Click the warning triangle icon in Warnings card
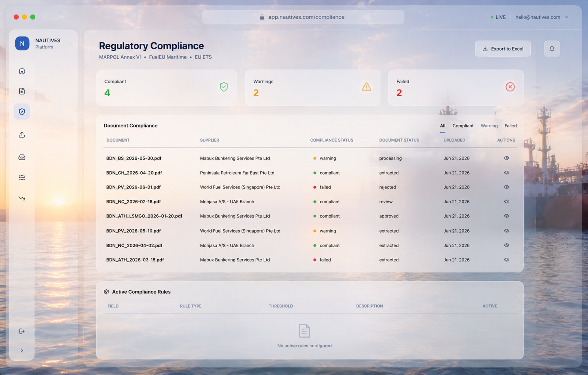Image resolution: width=588 pixels, height=375 pixels. (366, 87)
